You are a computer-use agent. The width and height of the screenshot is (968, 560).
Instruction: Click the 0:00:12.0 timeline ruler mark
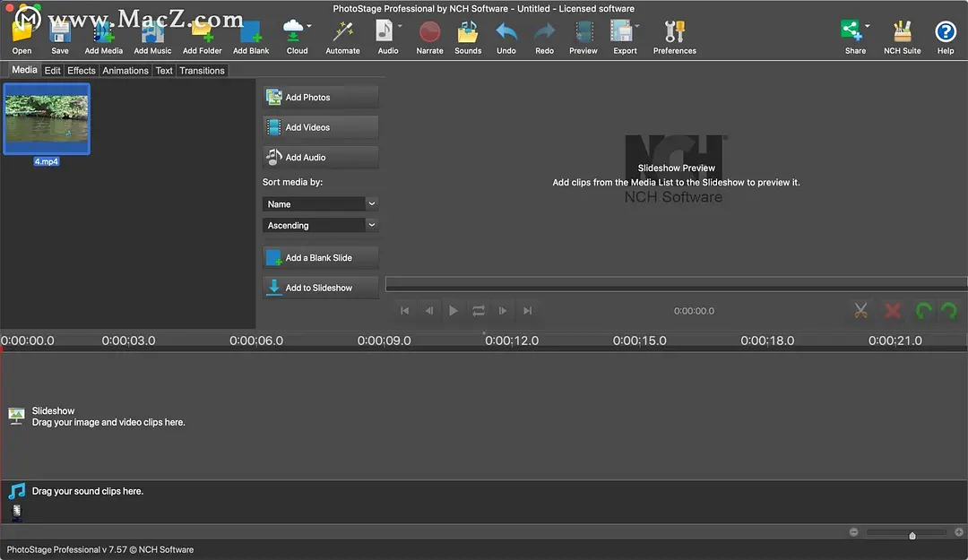tap(512, 340)
